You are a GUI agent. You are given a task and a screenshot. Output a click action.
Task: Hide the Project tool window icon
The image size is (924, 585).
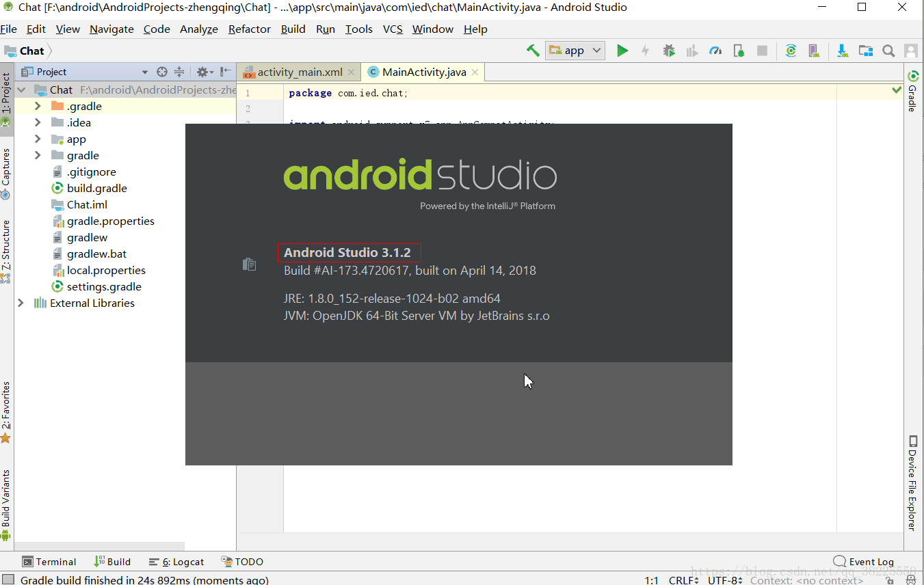[225, 72]
